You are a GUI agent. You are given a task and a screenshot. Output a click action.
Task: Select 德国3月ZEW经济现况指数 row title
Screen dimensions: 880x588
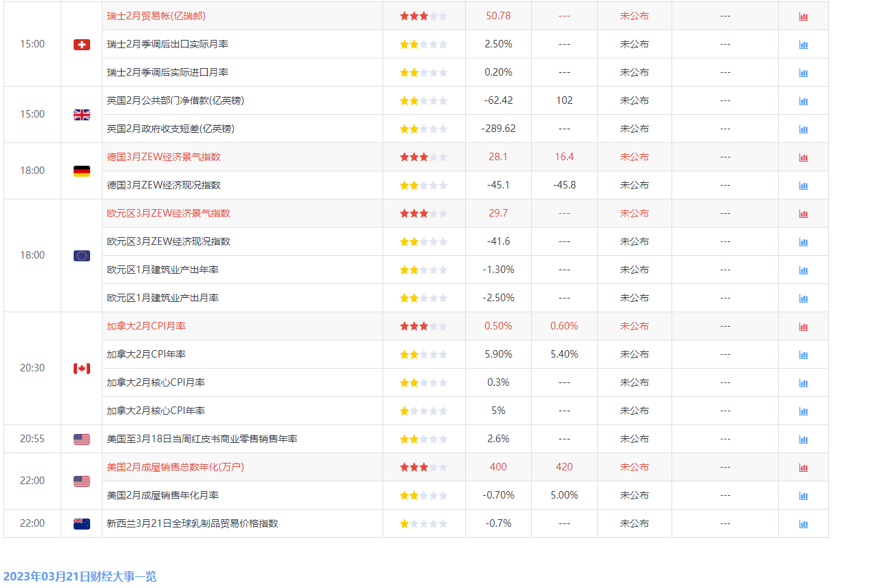(x=164, y=185)
